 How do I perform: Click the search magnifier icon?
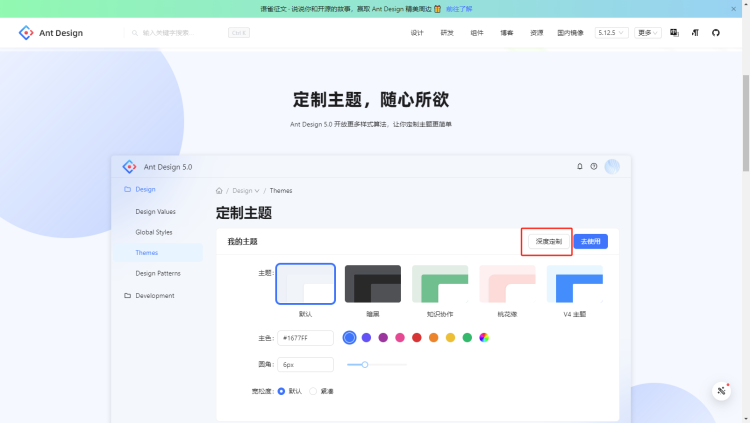pyautogui.click(x=135, y=33)
